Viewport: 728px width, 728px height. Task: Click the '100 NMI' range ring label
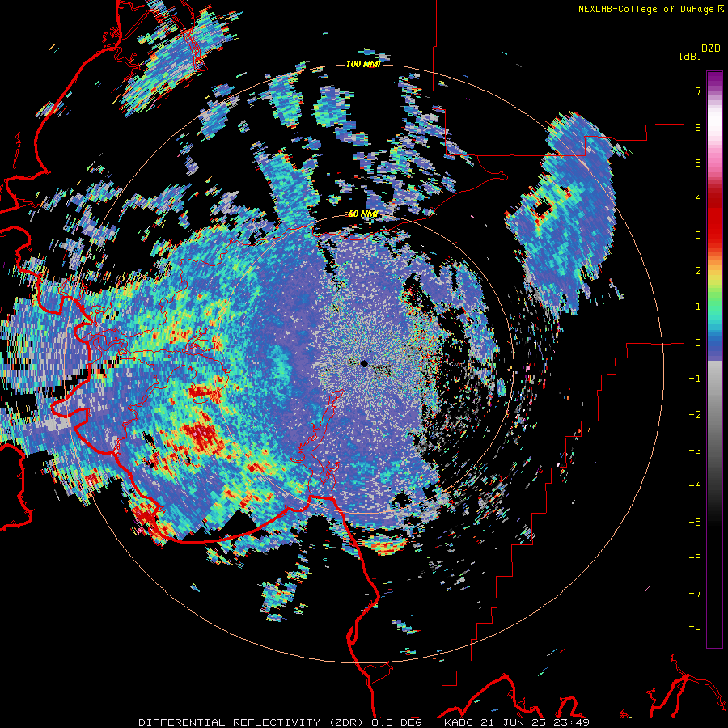[363, 64]
